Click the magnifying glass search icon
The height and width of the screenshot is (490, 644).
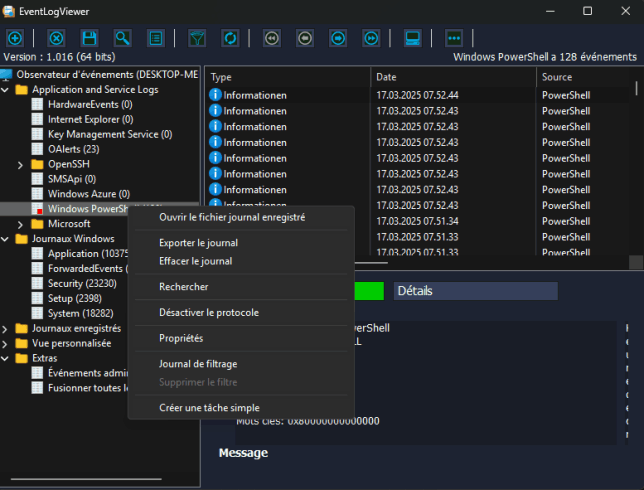click(x=122, y=38)
